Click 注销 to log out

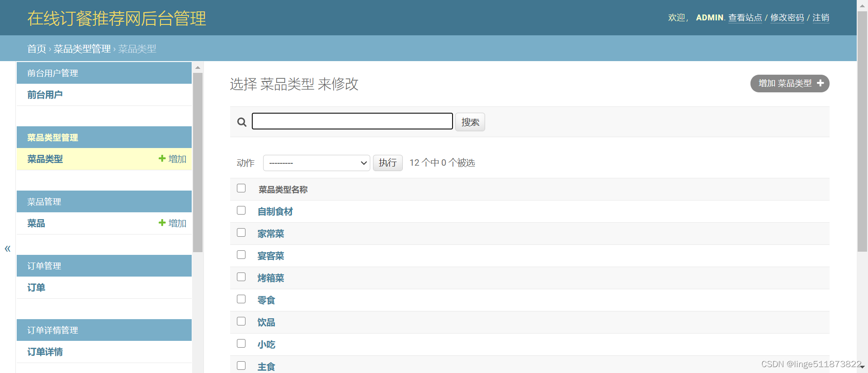821,18
